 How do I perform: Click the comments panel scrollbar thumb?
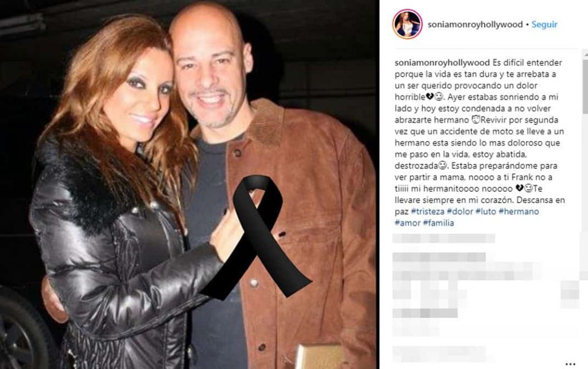585,86
